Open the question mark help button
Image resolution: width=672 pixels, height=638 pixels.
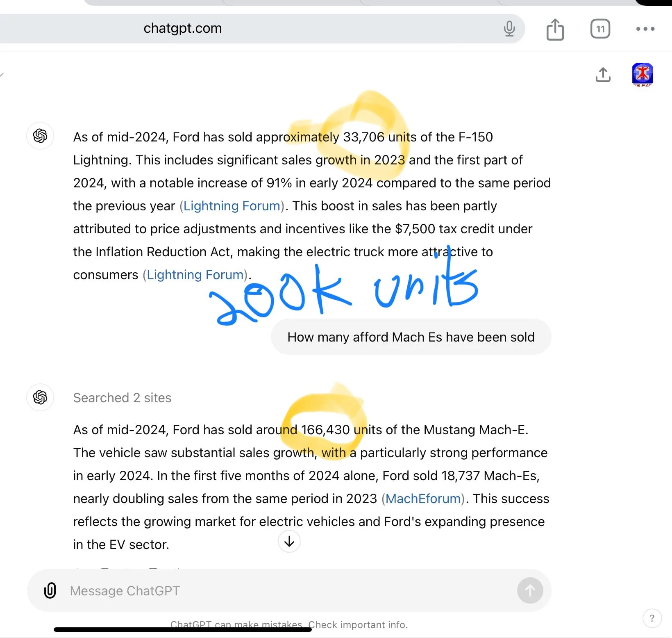pyautogui.click(x=652, y=618)
